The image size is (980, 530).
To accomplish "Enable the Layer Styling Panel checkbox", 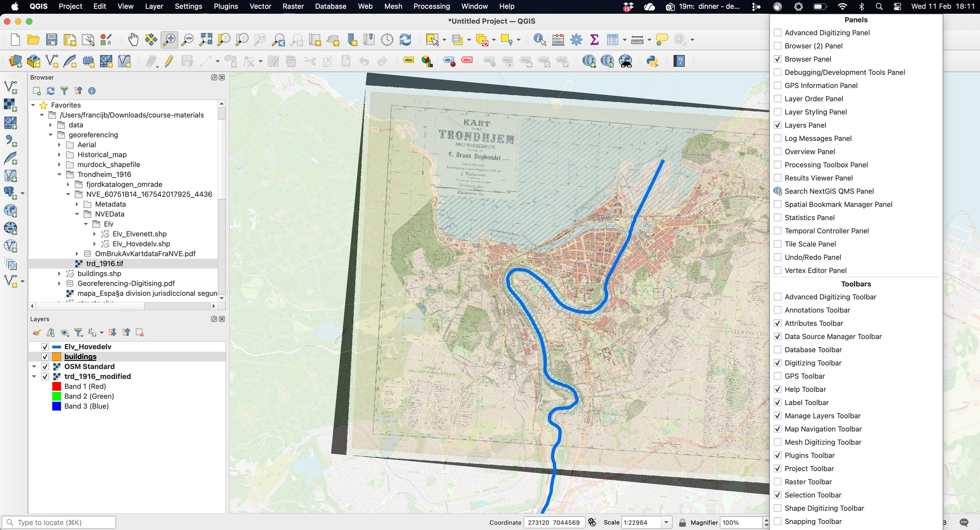I will (778, 112).
